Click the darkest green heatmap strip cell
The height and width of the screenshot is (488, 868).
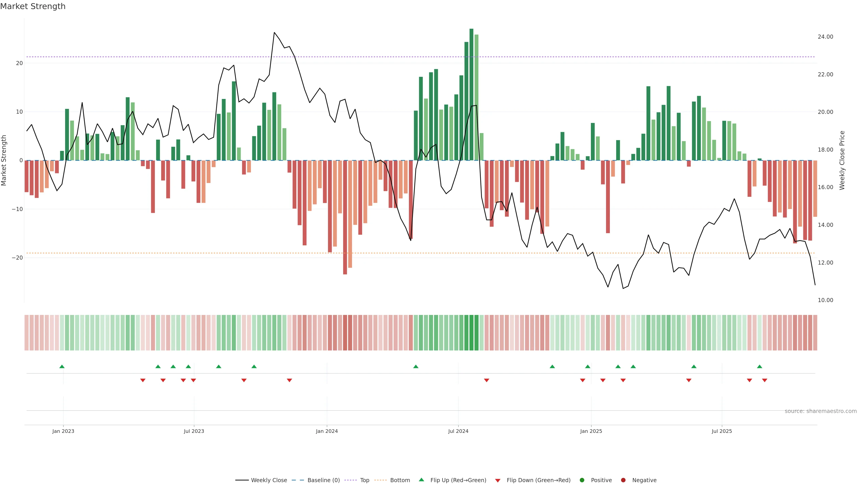pos(471,333)
